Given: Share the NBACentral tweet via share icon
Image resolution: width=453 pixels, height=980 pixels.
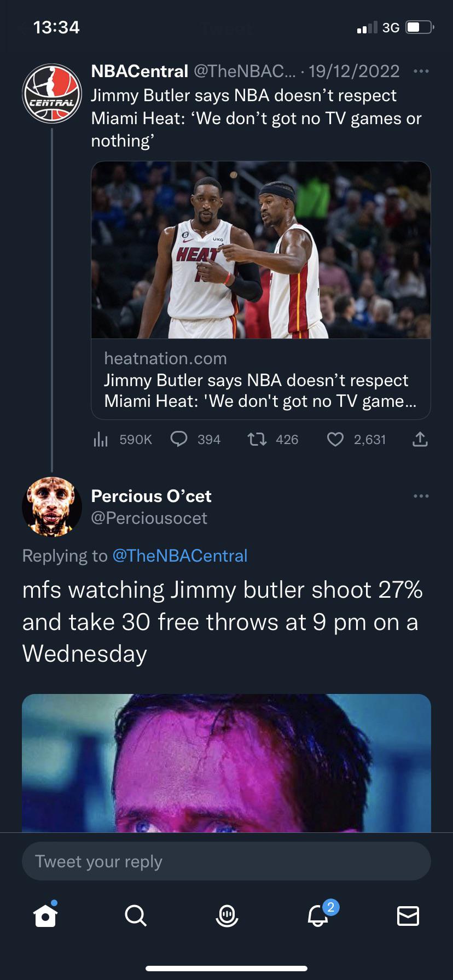Looking at the screenshot, I should coord(420,439).
